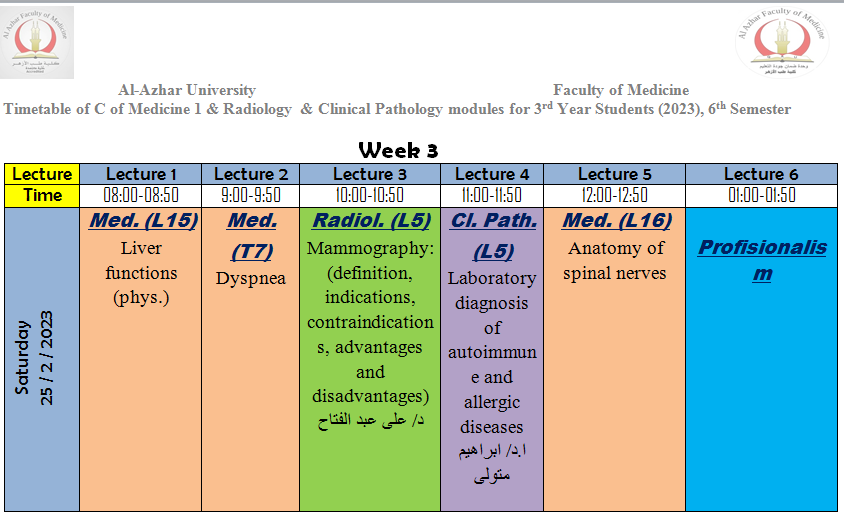
Task: Click the Liver functions (phys.) text
Action: click(x=141, y=272)
